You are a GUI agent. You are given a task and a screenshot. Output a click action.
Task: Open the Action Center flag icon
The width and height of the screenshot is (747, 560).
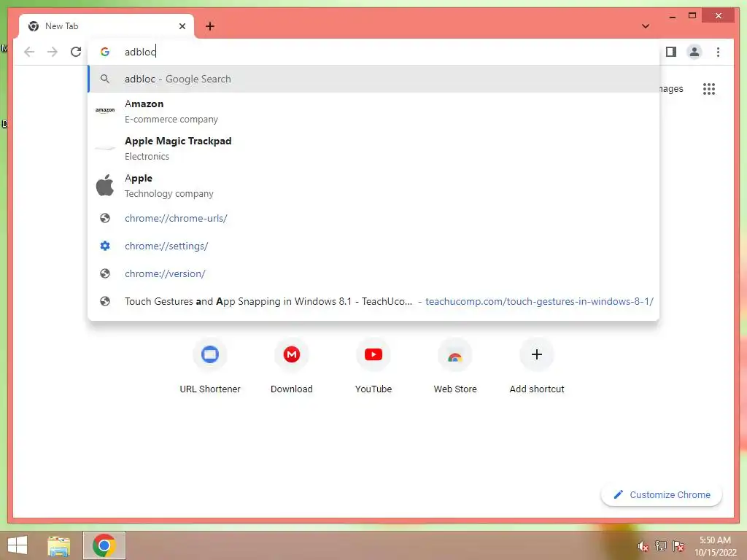tap(678, 546)
